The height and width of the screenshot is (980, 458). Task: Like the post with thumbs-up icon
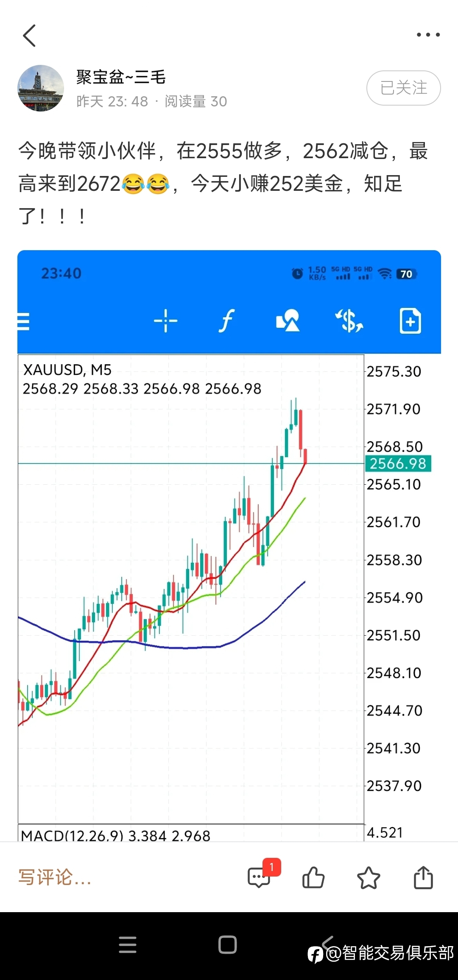tap(313, 877)
